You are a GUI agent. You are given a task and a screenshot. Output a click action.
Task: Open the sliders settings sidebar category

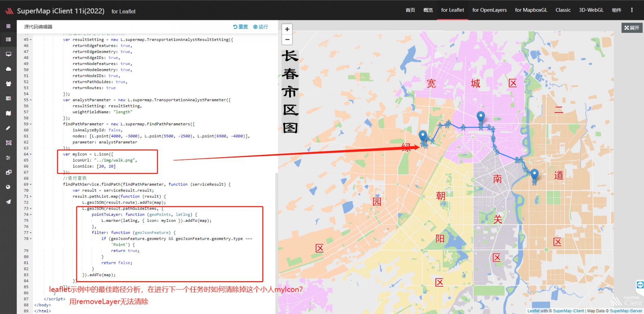coord(8,158)
